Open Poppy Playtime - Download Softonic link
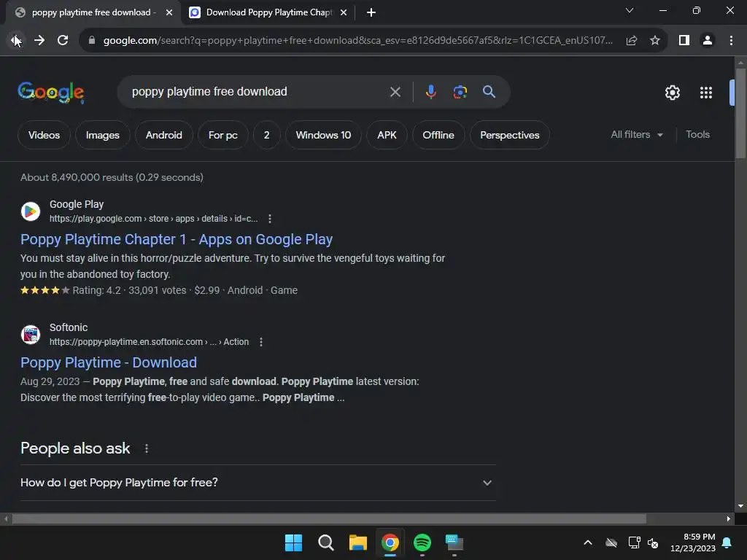 tap(109, 363)
